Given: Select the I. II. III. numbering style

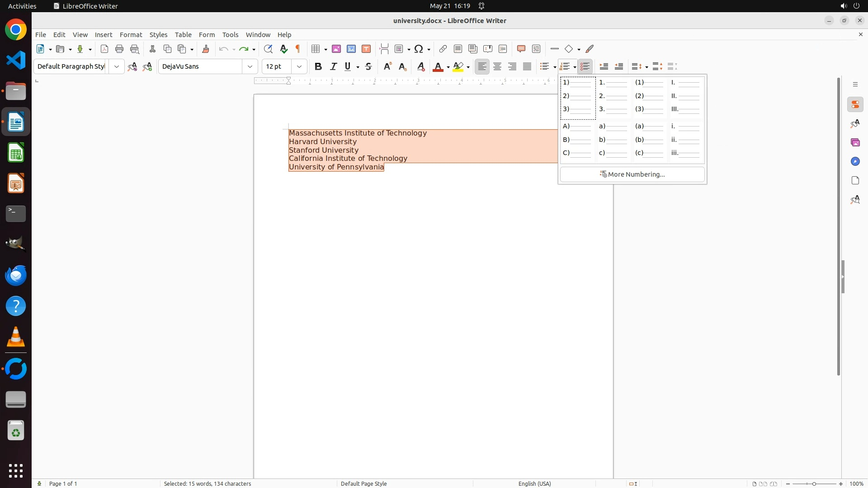Looking at the screenshot, I should click(686, 96).
